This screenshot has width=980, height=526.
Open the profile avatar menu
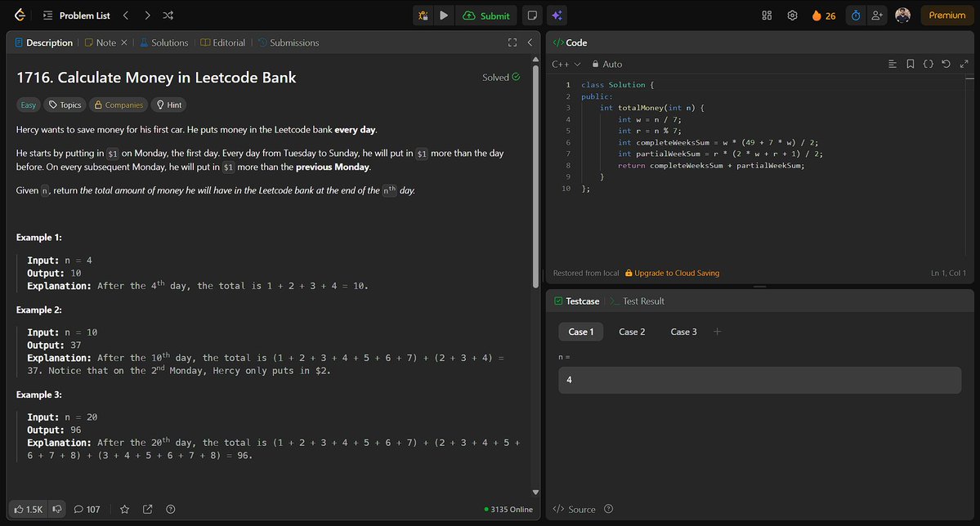[902, 16]
